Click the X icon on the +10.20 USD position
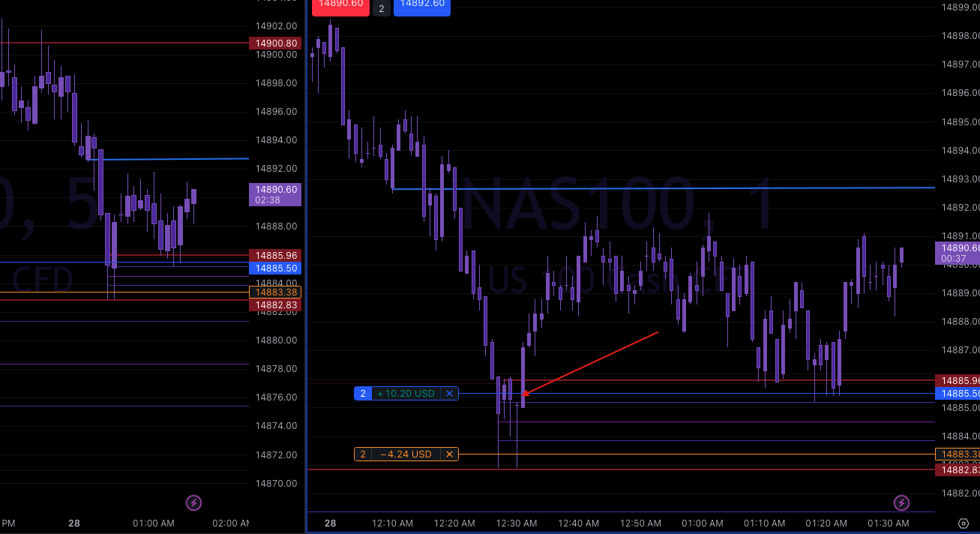This screenshot has height=534, width=980. pyautogui.click(x=449, y=393)
